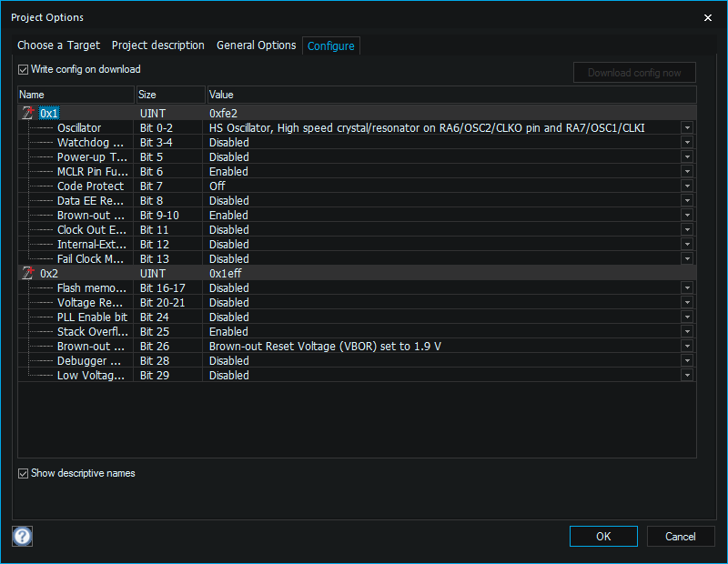This screenshot has width=728, height=564.
Task: Toggle Show descriptive names checkbox
Action: (24, 473)
